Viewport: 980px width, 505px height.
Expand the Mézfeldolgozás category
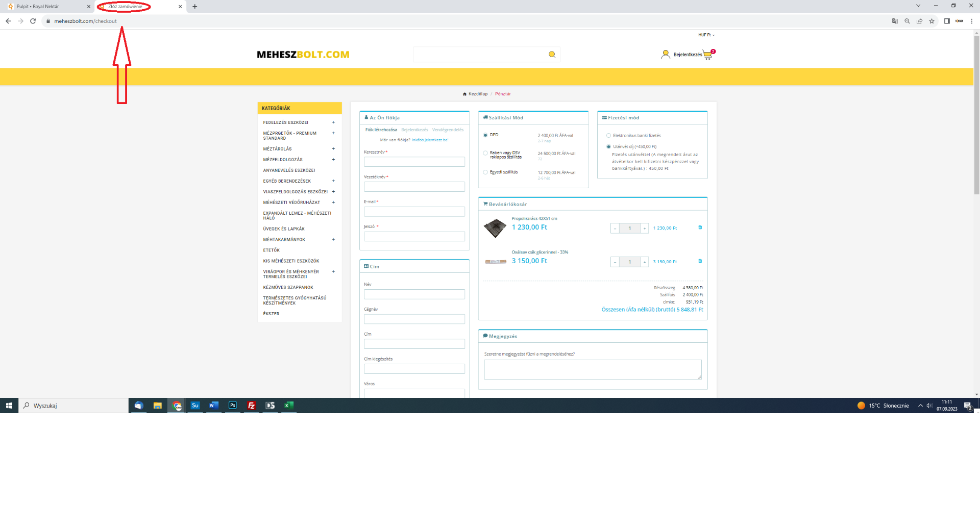(x=333, y=160)
